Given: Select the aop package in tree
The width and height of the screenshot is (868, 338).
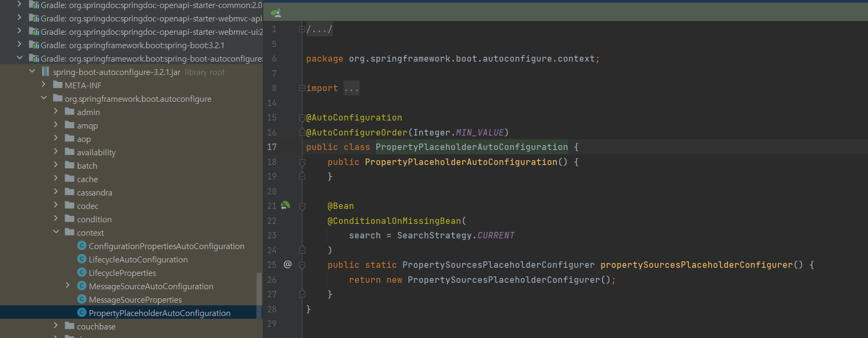Looking at the screenshot, I should coord(84,139).
